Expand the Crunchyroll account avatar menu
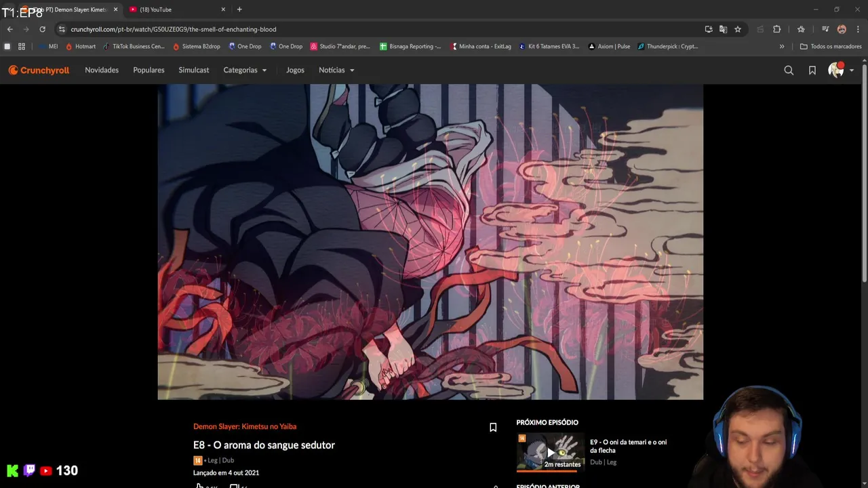The width and height of the screenshot is (868, 488). pyautogui.click(x=840, y=70)
